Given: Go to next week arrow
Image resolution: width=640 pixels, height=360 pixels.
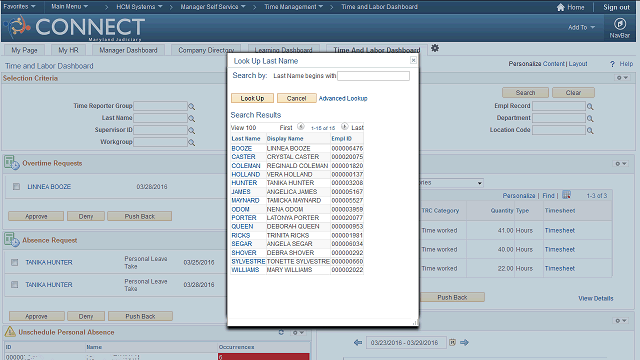Looking at the screenshot, I should click(464, 342).
